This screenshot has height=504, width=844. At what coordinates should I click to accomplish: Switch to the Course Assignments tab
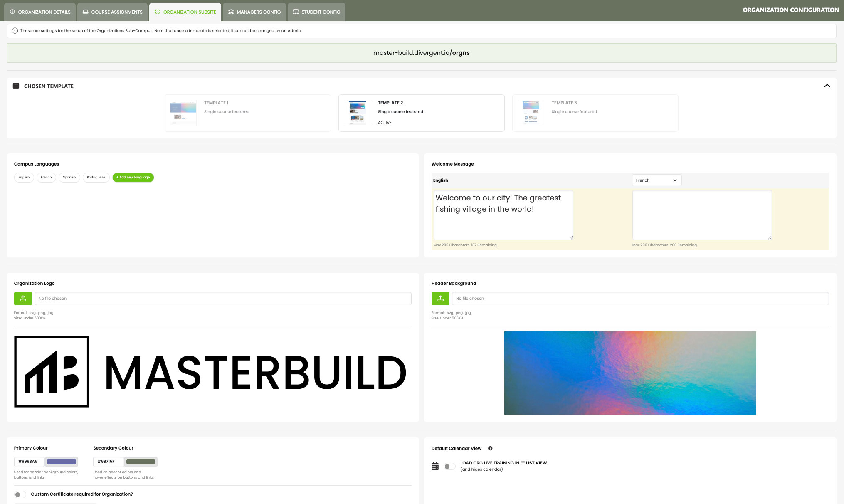click(x=112, y=12)
